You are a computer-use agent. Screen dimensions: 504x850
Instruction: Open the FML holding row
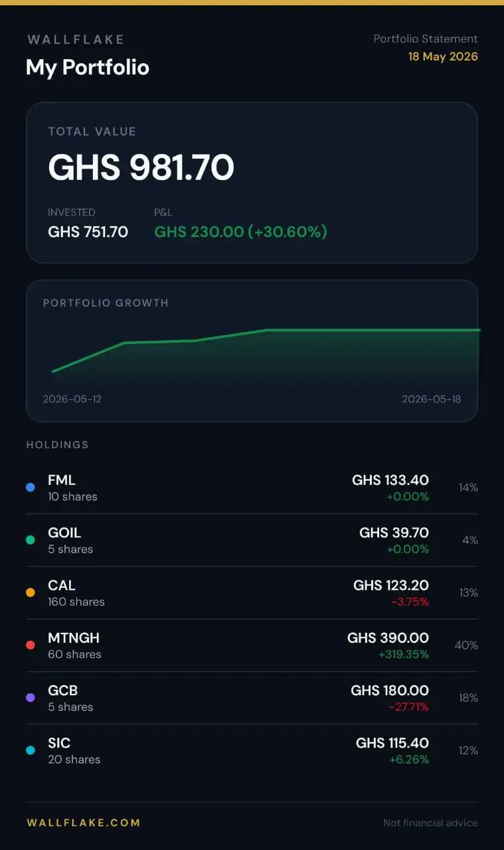tap(252, 487)
